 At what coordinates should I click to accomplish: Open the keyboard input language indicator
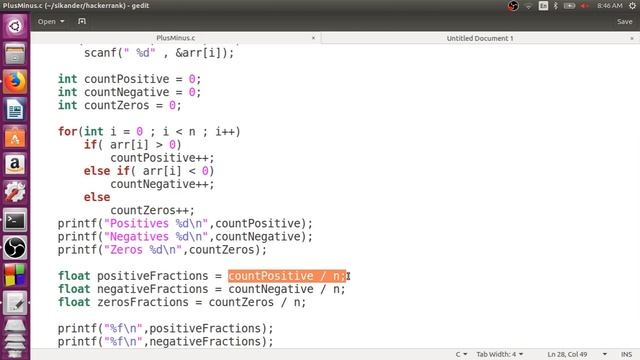(x=543, y=6)
